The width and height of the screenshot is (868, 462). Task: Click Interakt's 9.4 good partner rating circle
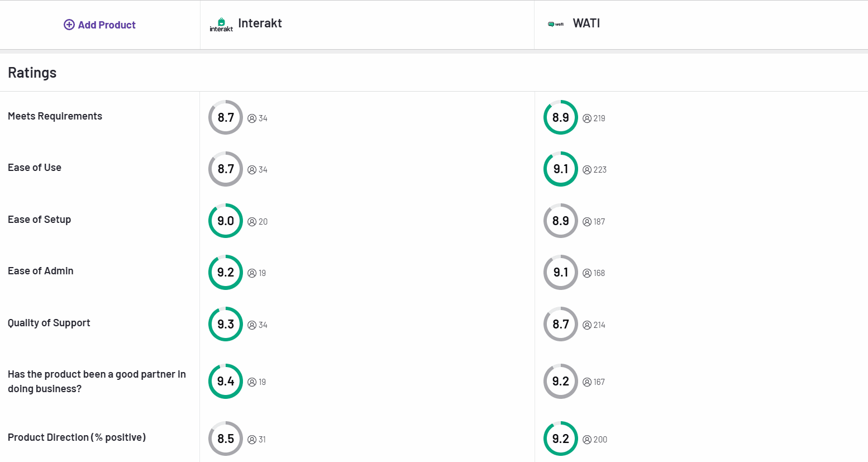click(x=226, y=381)
